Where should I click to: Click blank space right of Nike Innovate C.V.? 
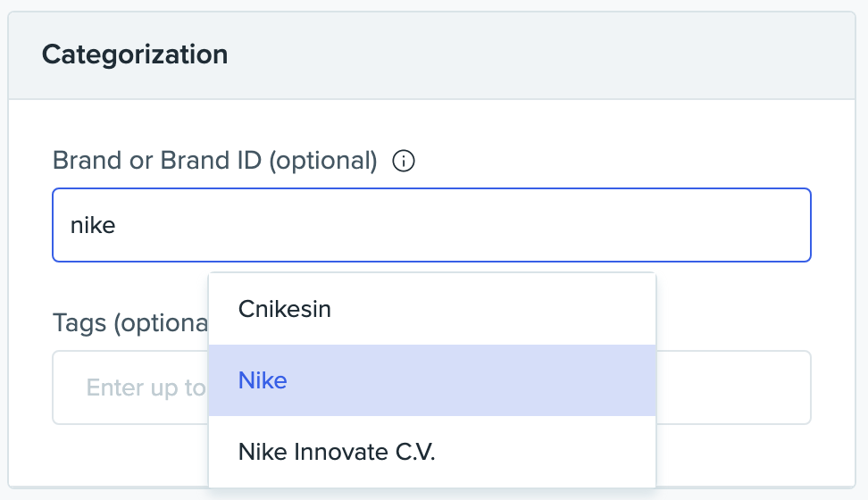[x=572, y=452]
